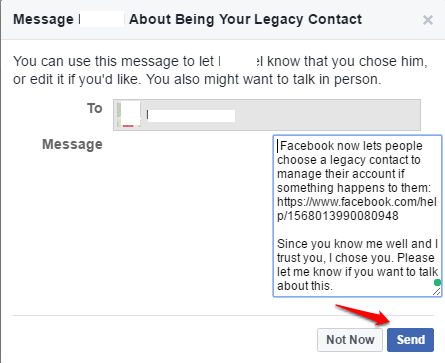This screenshot has width=445, height=363.
Task: Select the recipient profile picture thumbnail
Action: click(129, 115)
